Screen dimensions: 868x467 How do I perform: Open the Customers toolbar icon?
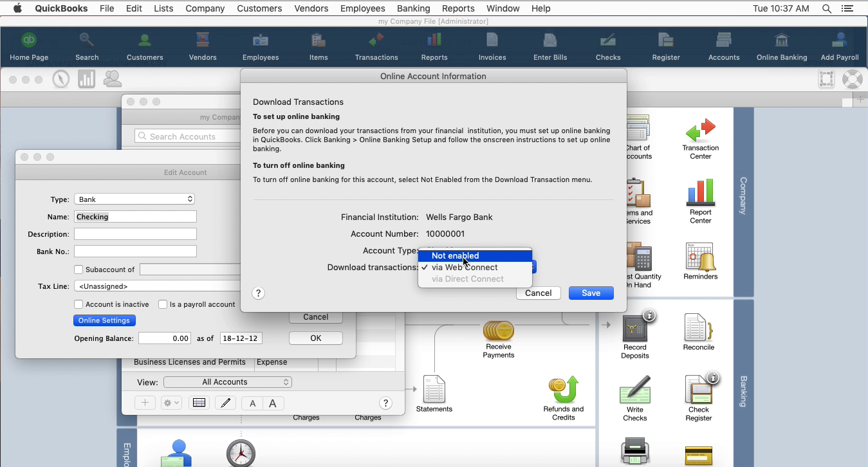(145, 46)
